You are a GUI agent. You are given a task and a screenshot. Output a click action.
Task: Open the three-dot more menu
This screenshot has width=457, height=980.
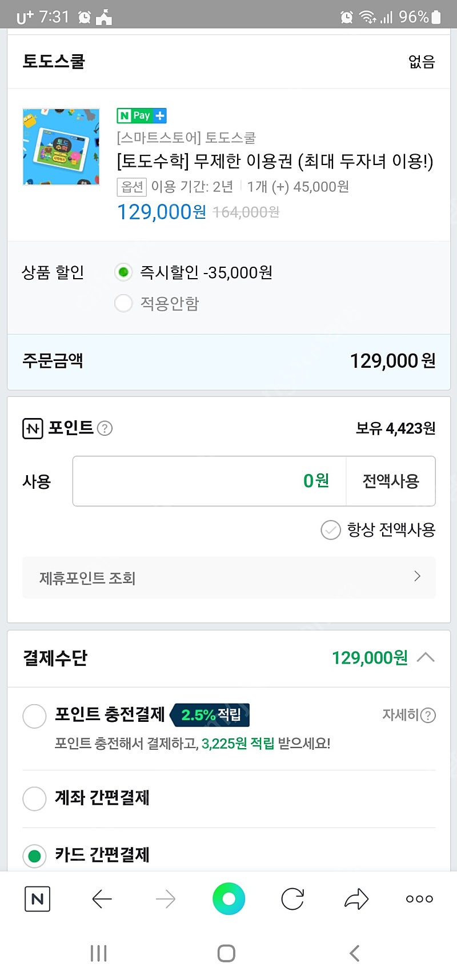(x=419, y=899)
